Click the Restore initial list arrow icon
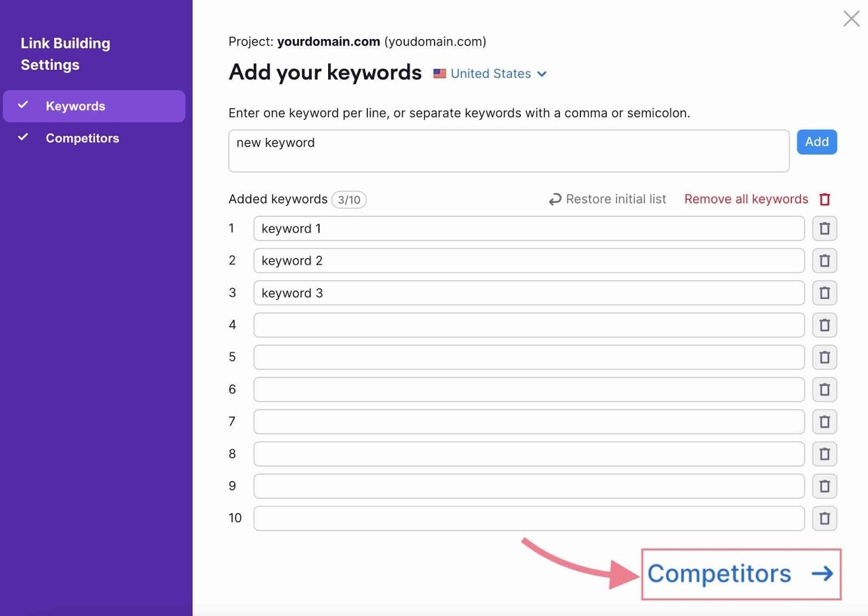Viewport: 868px width, 616px height. click(554, 200)
